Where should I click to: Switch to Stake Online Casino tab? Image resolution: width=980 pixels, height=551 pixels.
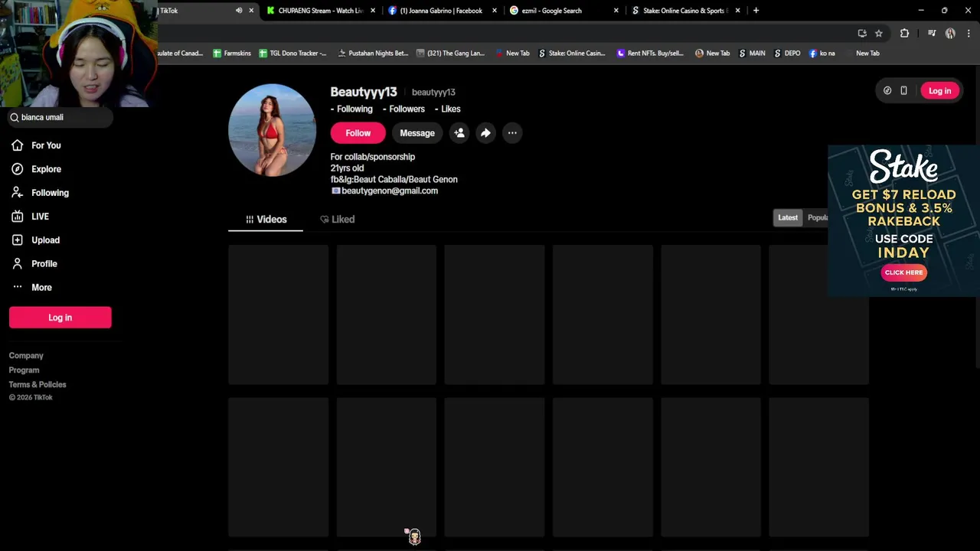coord(684,11)
